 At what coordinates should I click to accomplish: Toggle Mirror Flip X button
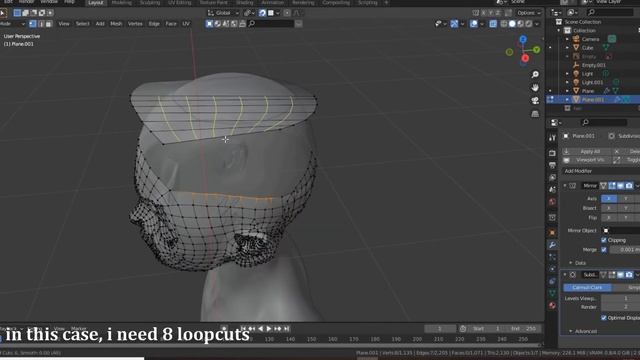coord(609,218)
